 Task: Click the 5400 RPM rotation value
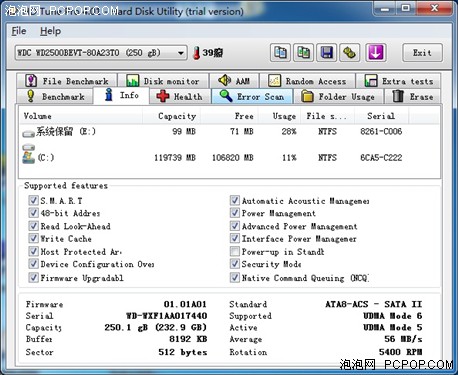coord(400,352)
